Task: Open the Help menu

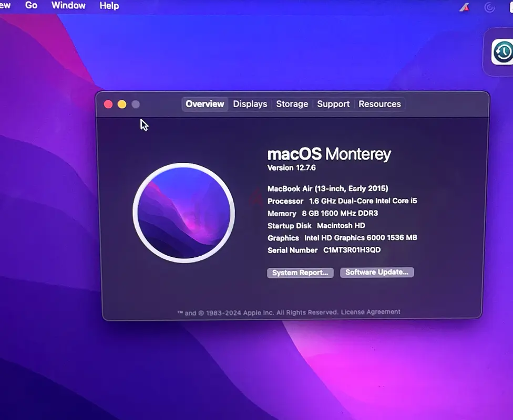Action: (109, 6)
